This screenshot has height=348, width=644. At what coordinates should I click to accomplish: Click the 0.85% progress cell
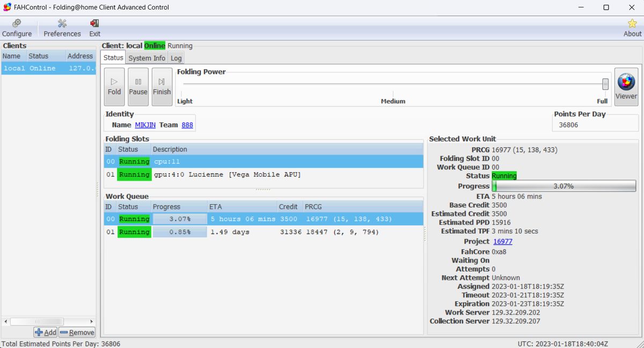[x=180, y=232]
